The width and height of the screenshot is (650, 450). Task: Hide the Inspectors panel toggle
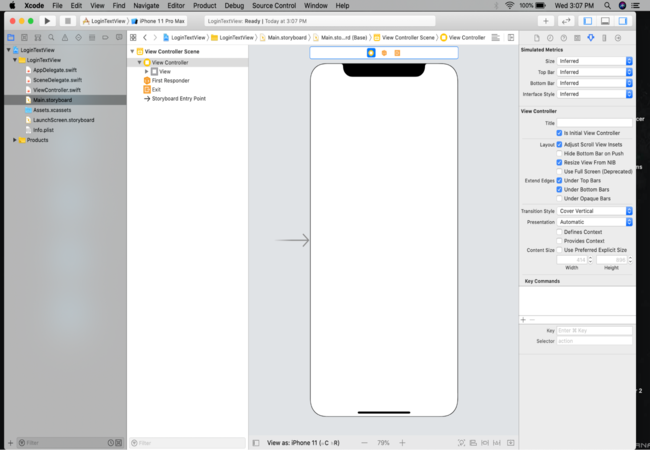[x=622, y=21]
